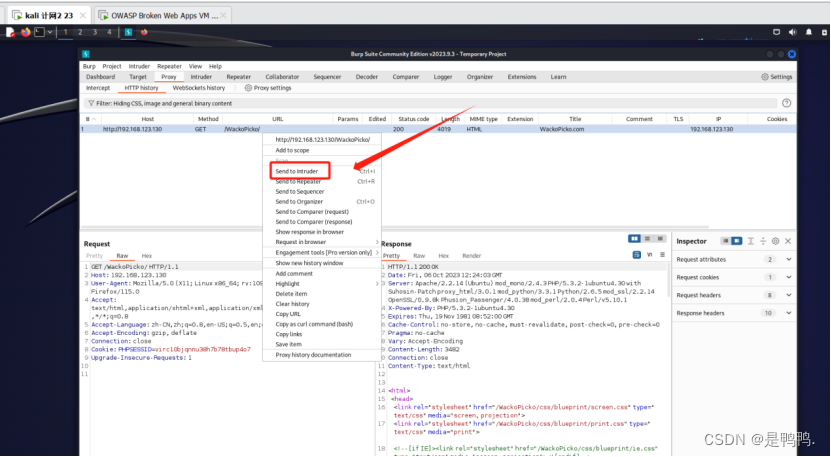Image resolution: width=831 pixels, height=457 pixels.
Task: Open the terminal emulator panel icon
Action: click(39, 32)
